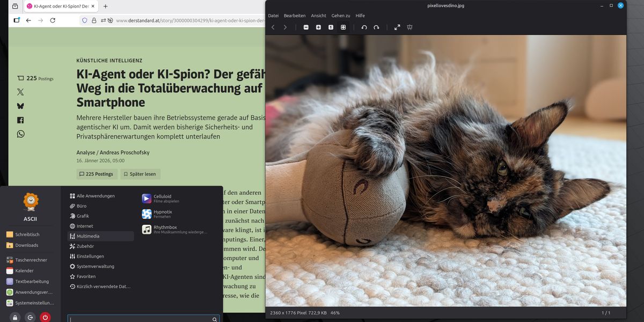The width and height of the screenshot is (644, 322).
Task: Set image zoom to original size
Action: pyautogui.click(x=331, y=27)
